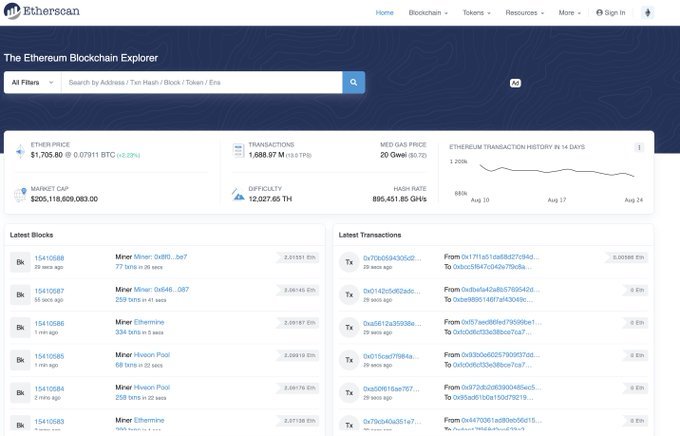Open block 15410584
Viewport: 680px width, 436px height.
pos(49,389)
